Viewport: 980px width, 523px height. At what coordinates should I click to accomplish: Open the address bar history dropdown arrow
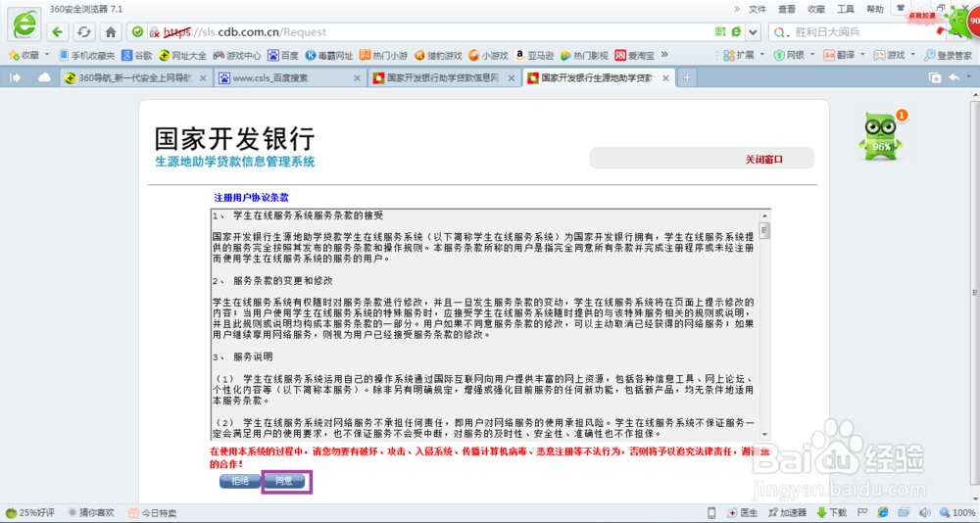753,32
